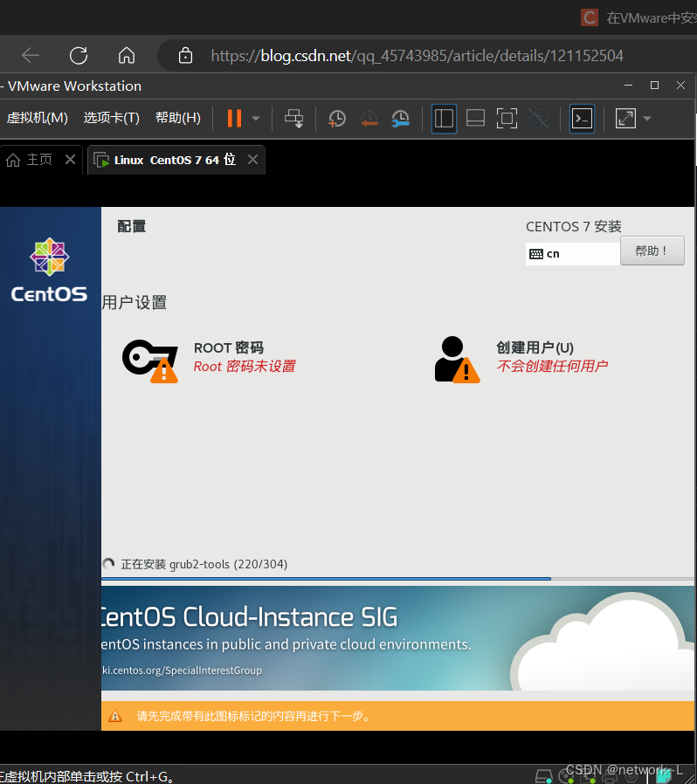Toggle the thumbnail bar view
Image resolution: width=697 pixels, height=784 pixels.
tap(475, 119)
